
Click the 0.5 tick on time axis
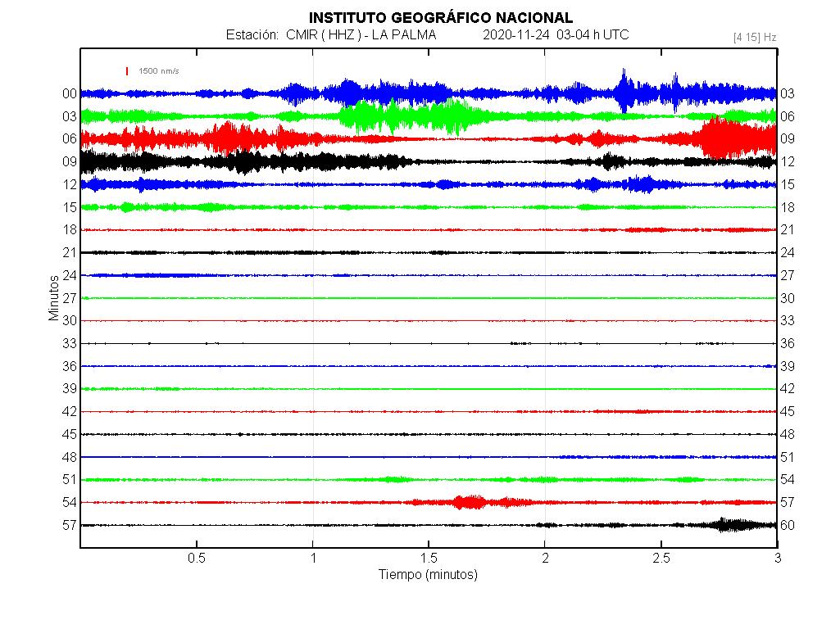coord(197,559)
